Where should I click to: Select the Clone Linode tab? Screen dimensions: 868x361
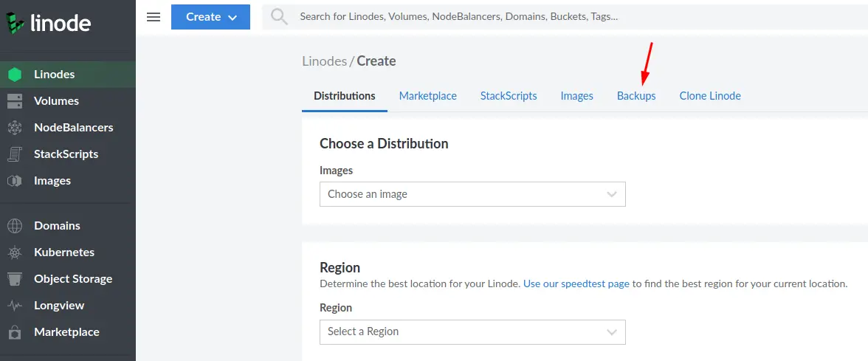[710, 96]
